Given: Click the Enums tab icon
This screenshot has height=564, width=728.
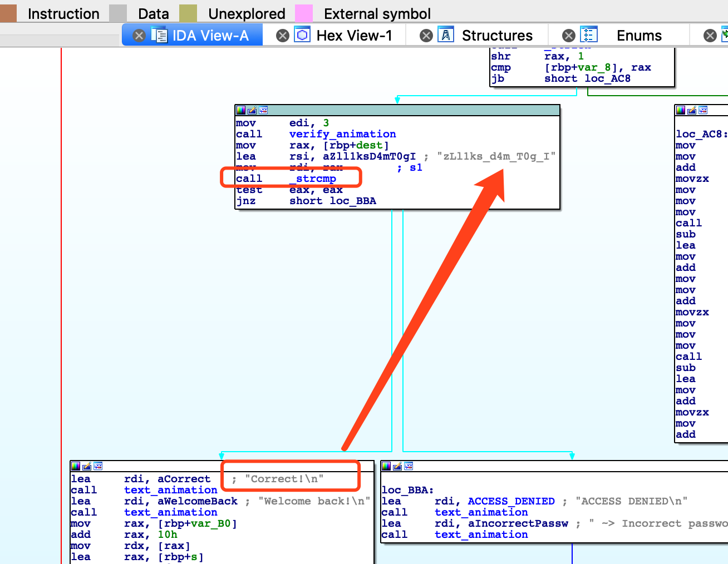Looking at the screenshot, I should click(589, 34).
